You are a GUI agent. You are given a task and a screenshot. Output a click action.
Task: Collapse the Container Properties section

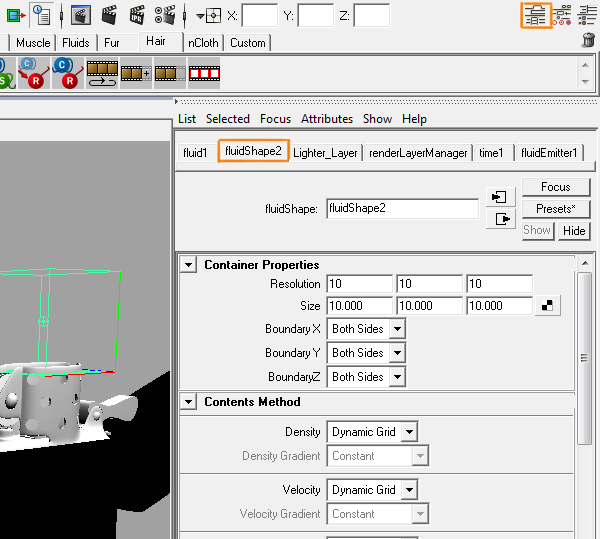click(188, 265)
